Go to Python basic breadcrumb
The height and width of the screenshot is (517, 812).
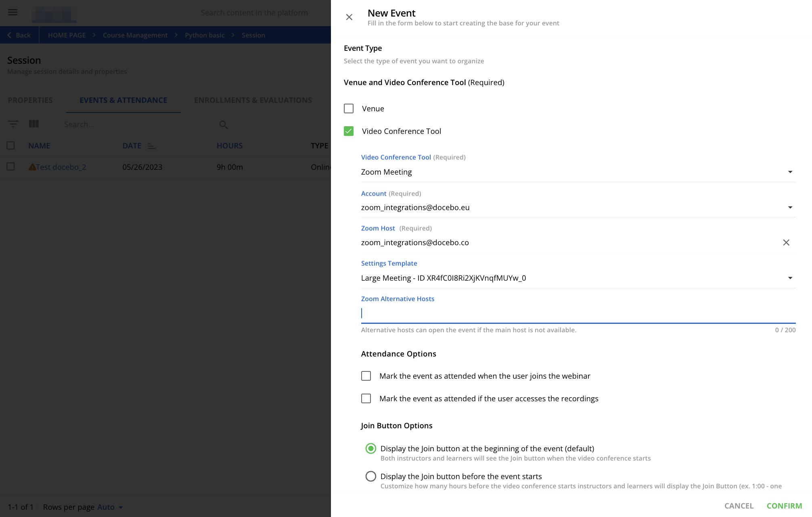click(205, 35)
